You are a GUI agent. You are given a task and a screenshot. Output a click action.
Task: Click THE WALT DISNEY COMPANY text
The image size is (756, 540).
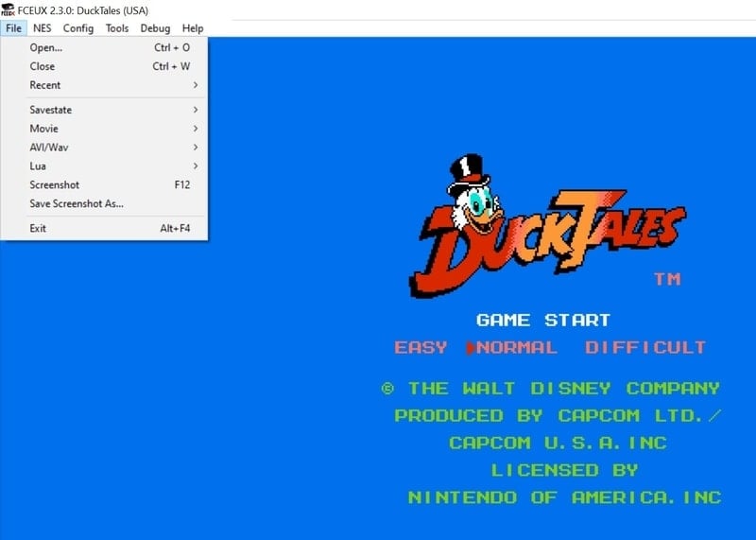tap(563, 389)
